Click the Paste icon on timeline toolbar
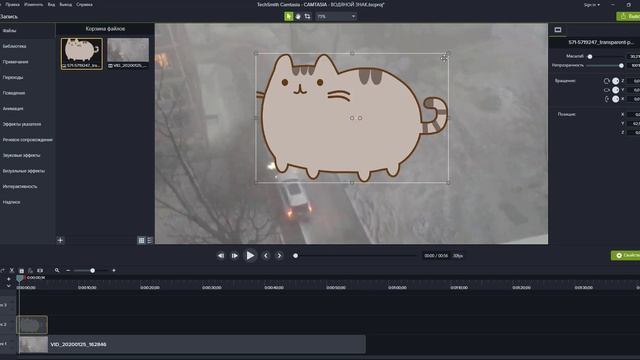Viewport: 640px width, 360px height. tap(30, 270)
